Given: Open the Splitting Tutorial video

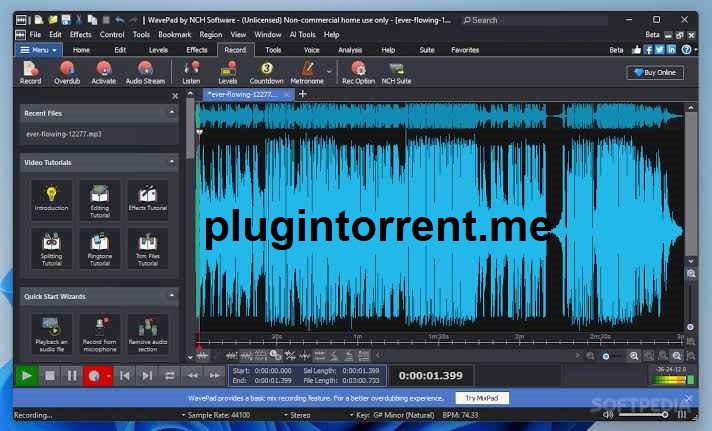Looking at the screenshot, I should tap(51, 249).
